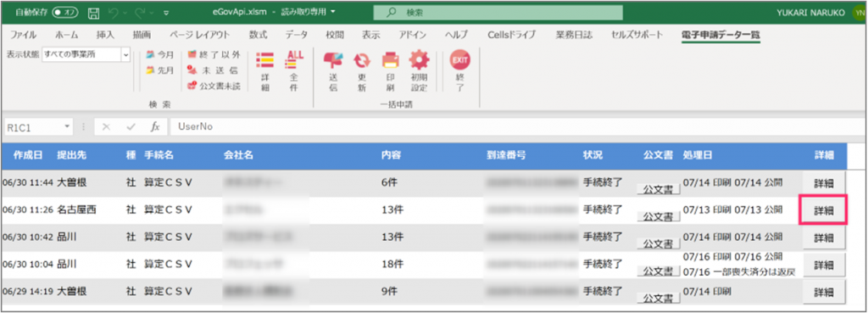Switch to the 描画 tab
Screen dimensions: 868x313
(x=142, y=35)
